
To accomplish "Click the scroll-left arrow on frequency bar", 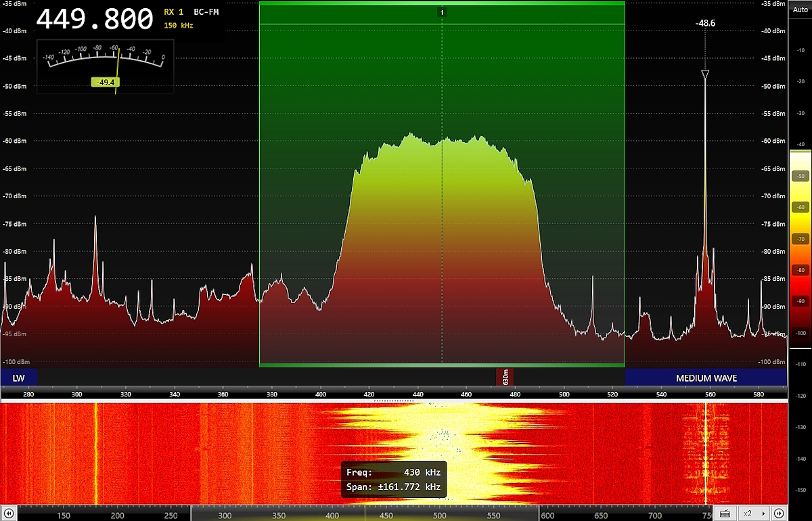I will pyautogui.click(x=9, y=514).
